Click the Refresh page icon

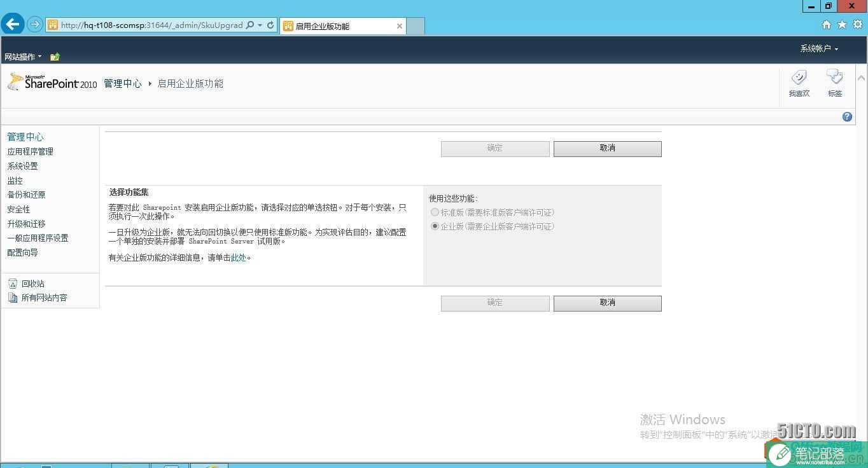[x=270, y=25]
